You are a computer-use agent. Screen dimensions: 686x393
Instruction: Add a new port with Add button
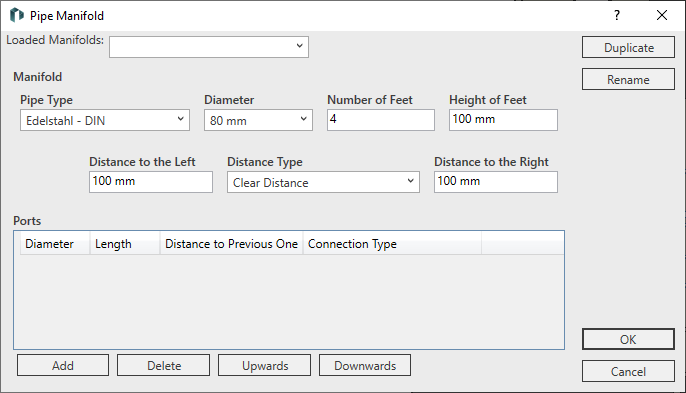click(x=63, y=365)
